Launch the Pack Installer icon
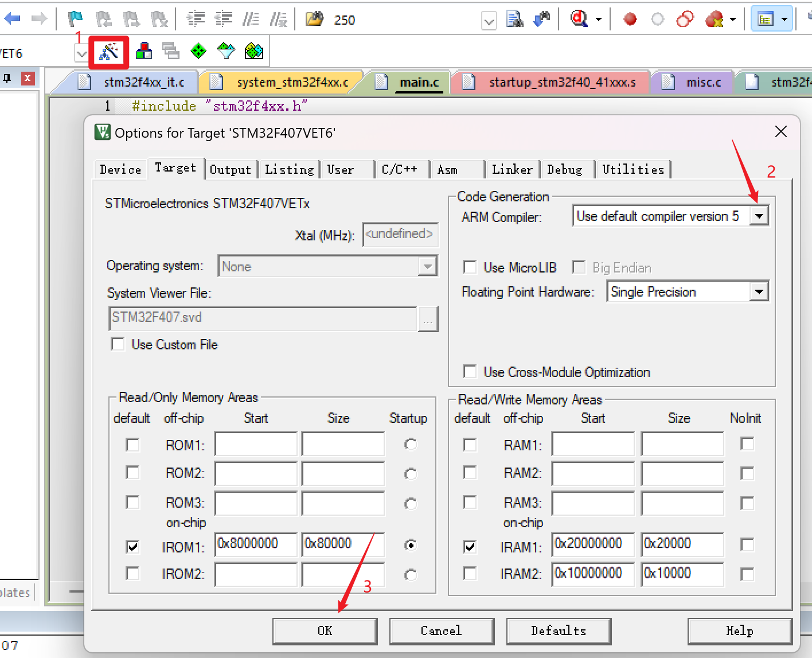 pyautogui.click(x=253, y=52)
